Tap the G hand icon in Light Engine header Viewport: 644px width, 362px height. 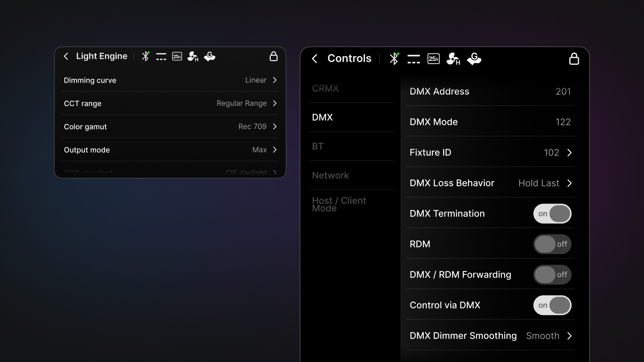(x=209, y=57)
